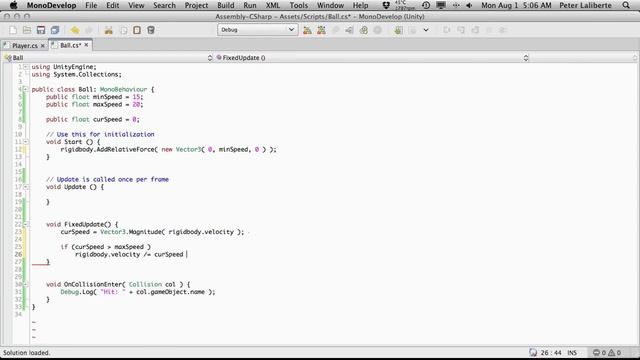Click the warnings triangle in status bar
This screenshot has width=640, height=360.
[x=611, y=353]
